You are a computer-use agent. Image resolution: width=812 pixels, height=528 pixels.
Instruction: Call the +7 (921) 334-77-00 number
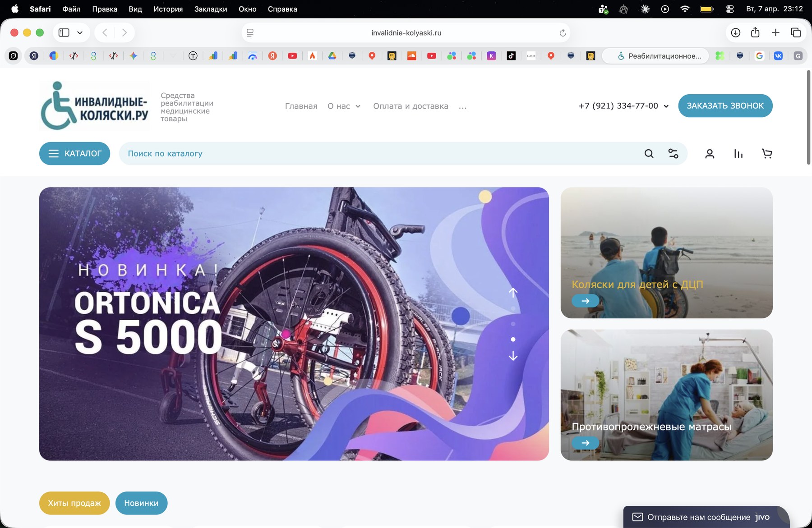pos(618,106)
